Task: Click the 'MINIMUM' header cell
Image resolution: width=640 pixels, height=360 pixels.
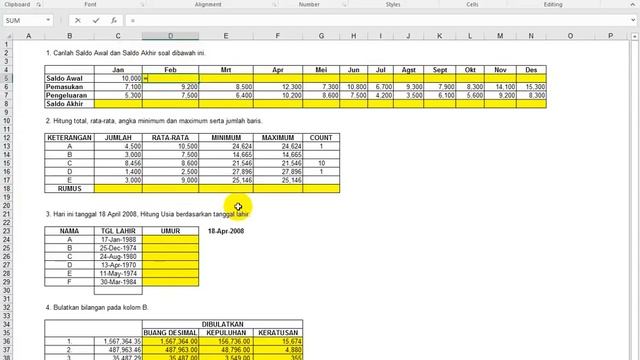Action: [x=226, y=138]
